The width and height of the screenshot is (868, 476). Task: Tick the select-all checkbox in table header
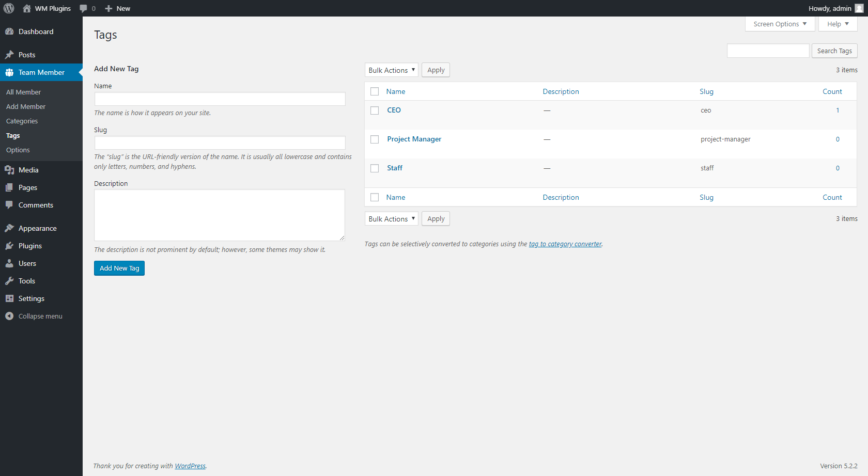[375, 91]
